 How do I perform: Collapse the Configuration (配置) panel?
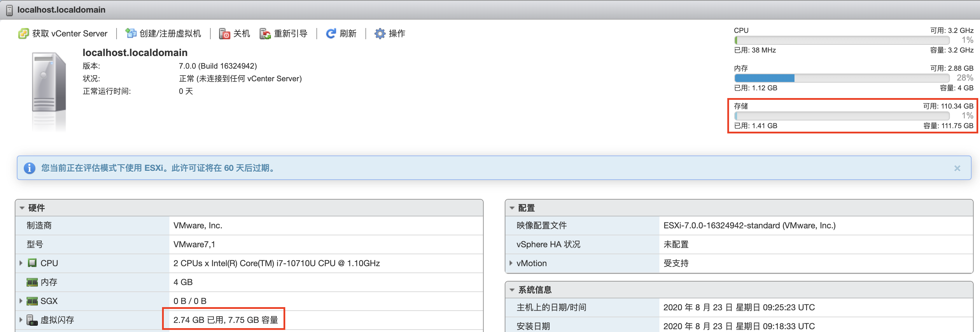pos(512,208)
